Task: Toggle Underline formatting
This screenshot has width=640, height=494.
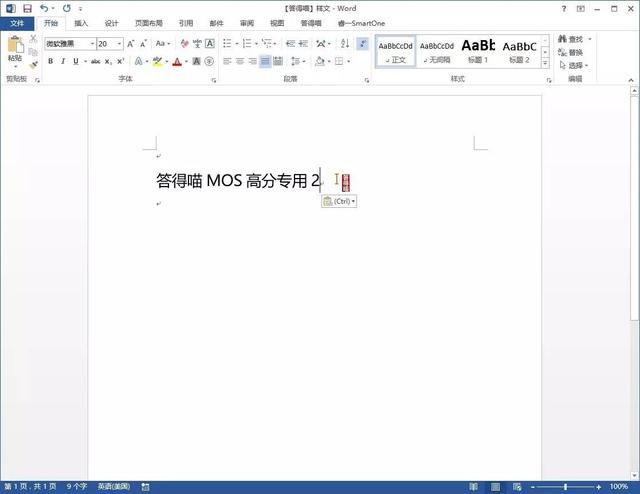Action: (x=76, y=61)
